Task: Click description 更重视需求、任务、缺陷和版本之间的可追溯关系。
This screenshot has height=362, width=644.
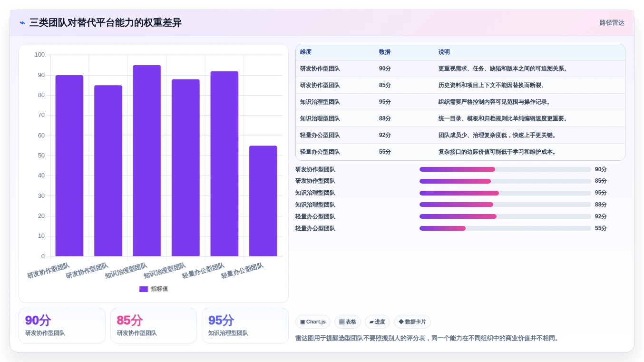Action: [504, 69]
